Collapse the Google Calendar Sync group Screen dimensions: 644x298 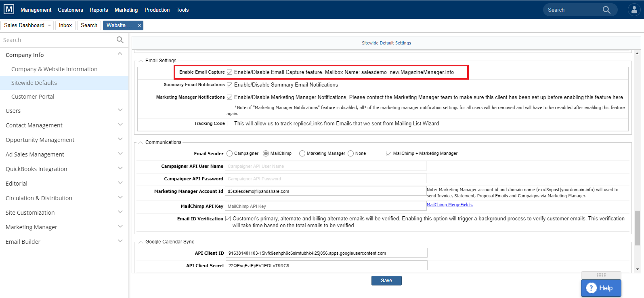(141, 242)
